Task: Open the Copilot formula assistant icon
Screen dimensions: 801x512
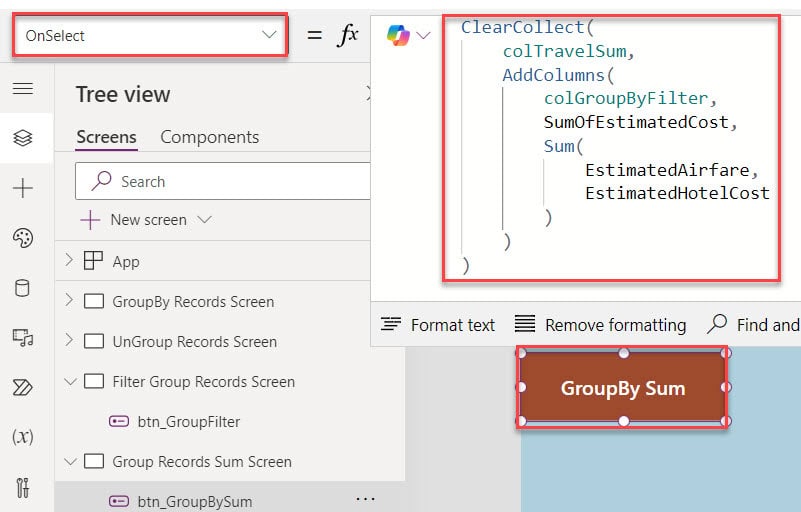Action: point(398,35)
